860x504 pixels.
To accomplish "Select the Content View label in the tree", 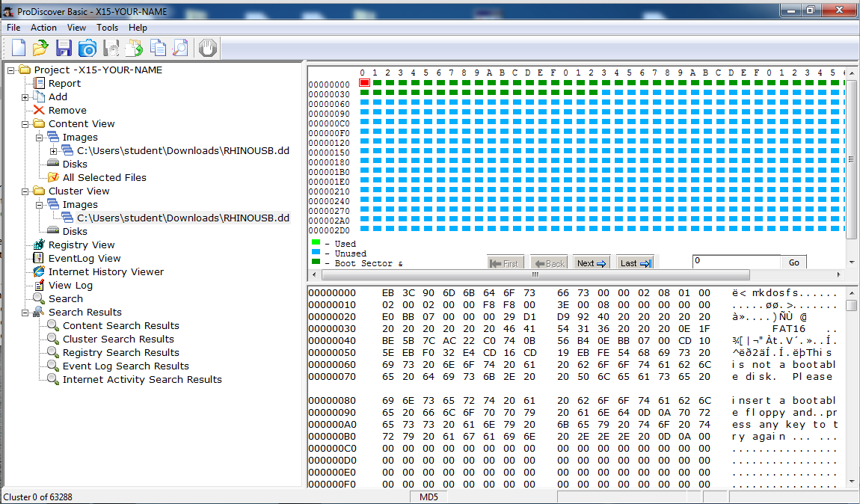I will (82, 123).
